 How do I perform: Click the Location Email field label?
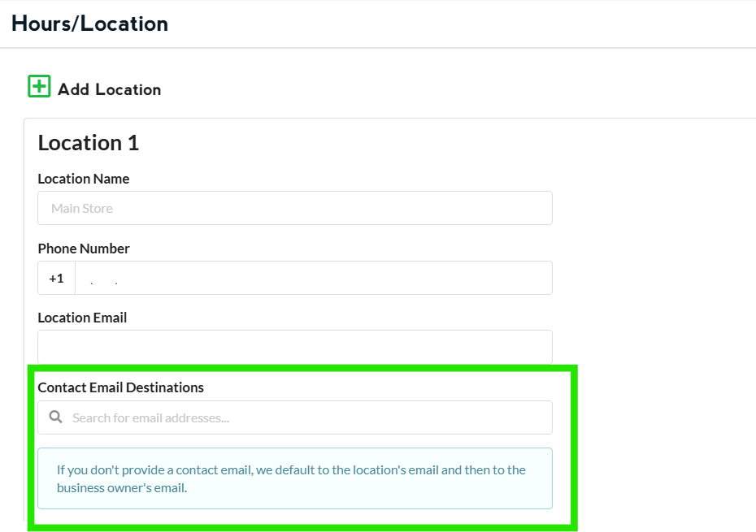click(x=82, y=318)
